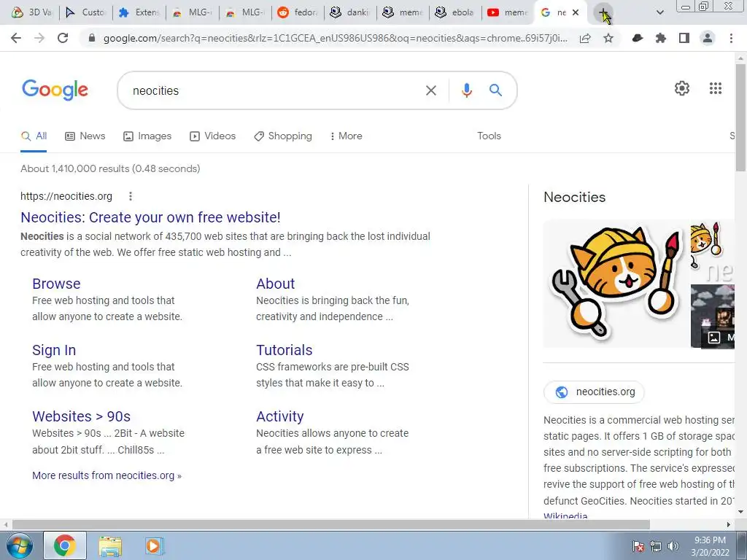Click the Wikipedia source link in knowledge panel

565,516
